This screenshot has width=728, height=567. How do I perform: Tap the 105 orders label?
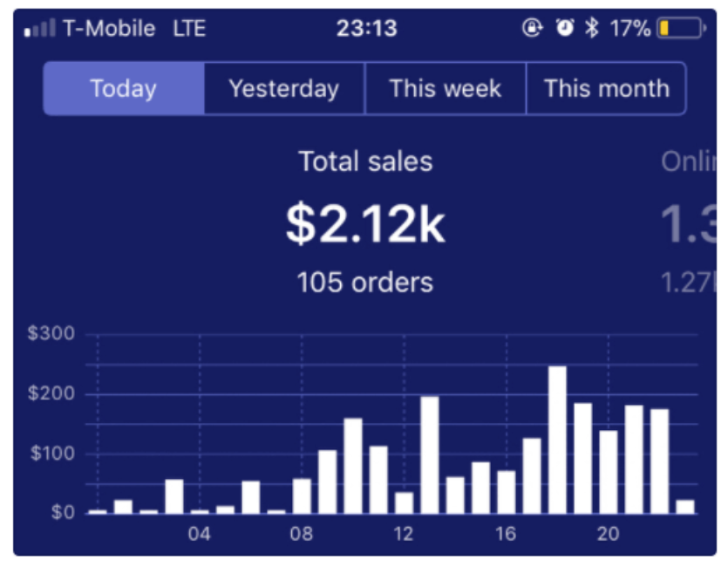point(365,282)
